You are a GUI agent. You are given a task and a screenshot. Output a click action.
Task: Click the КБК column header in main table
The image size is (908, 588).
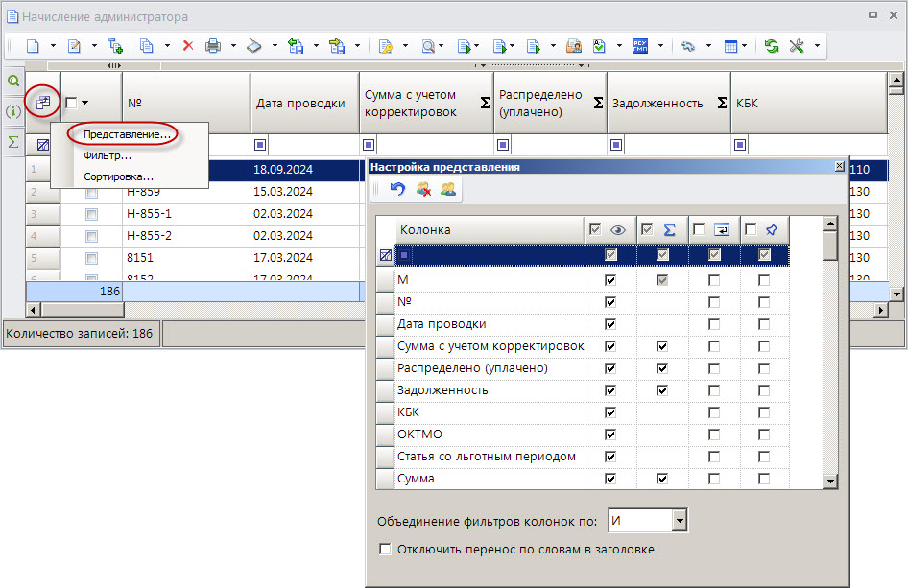pos(809,103)
